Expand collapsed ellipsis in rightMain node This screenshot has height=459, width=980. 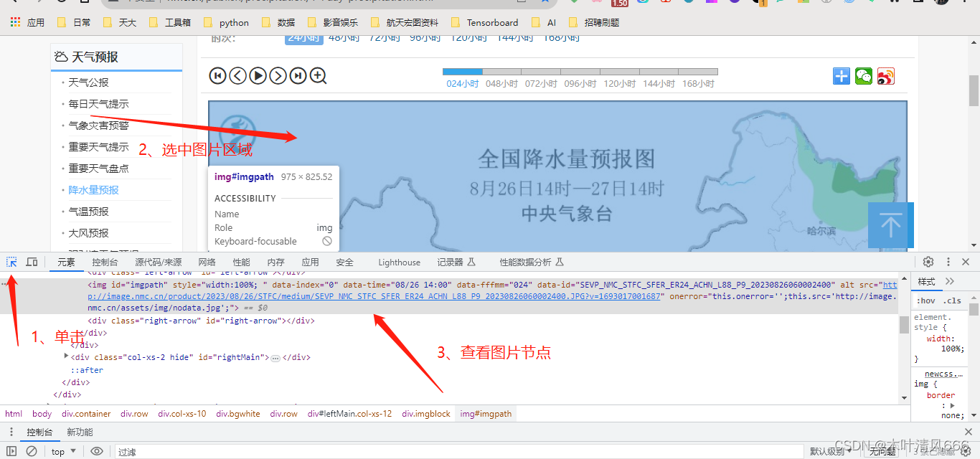(x=275, y=357)
